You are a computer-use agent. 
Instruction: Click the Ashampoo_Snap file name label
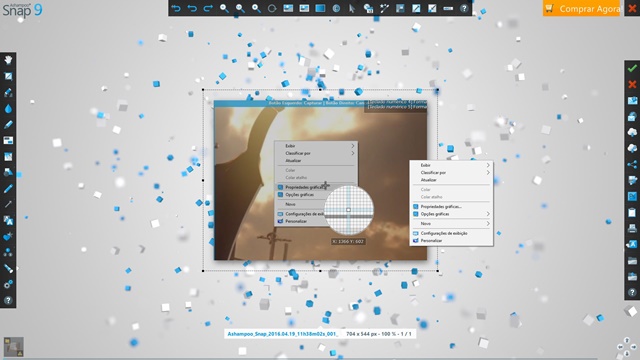[282, 334]
